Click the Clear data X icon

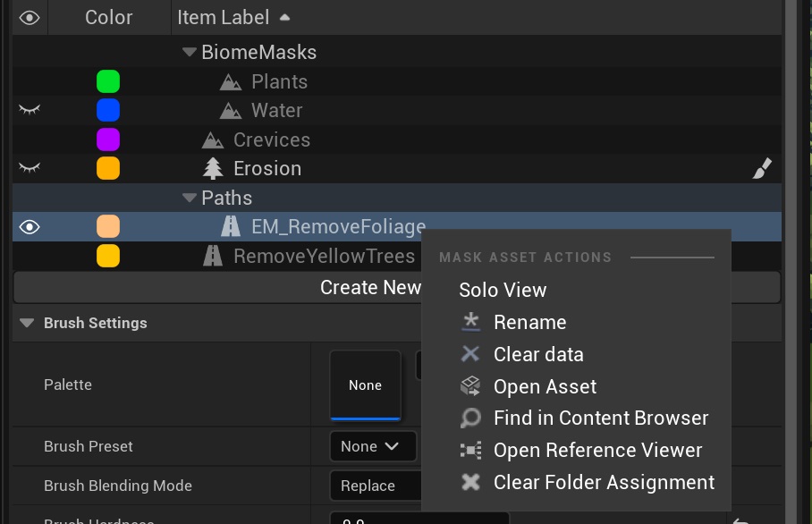[x=469, y=354]
